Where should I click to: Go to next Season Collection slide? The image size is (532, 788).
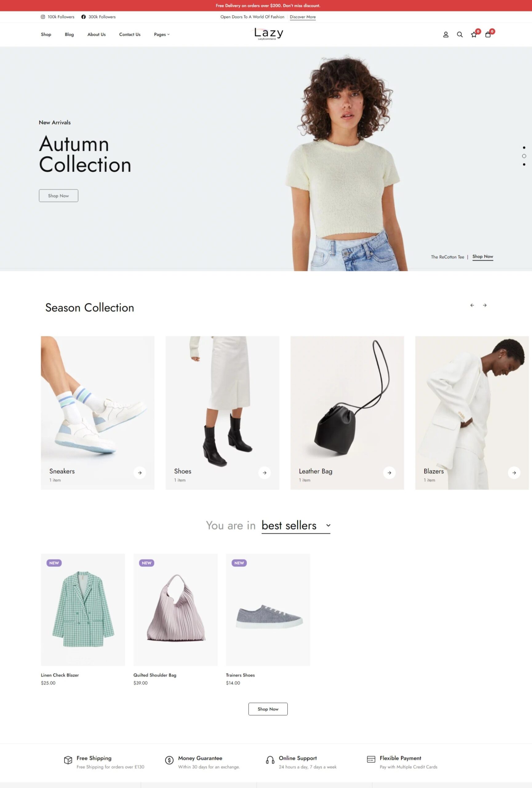coord(485,305)
